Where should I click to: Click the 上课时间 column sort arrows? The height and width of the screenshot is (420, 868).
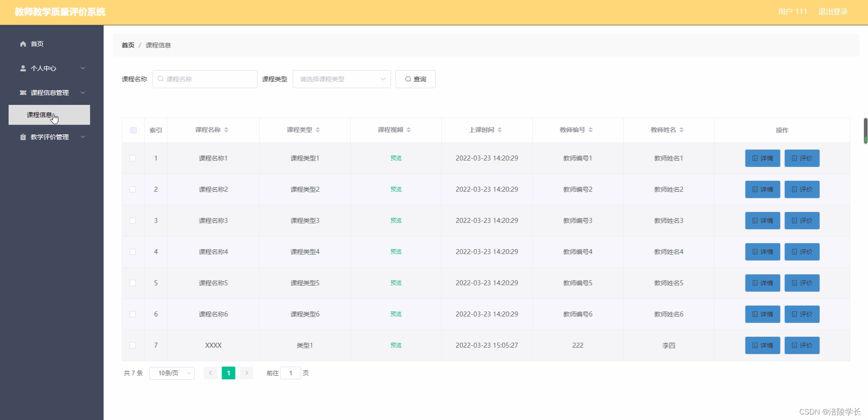[500, 130]
